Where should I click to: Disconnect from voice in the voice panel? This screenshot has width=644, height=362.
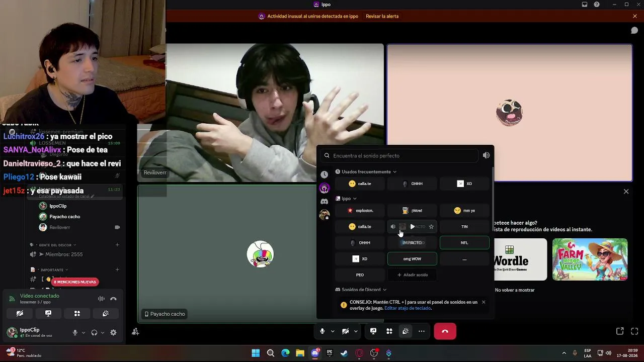tap(114, 299)
